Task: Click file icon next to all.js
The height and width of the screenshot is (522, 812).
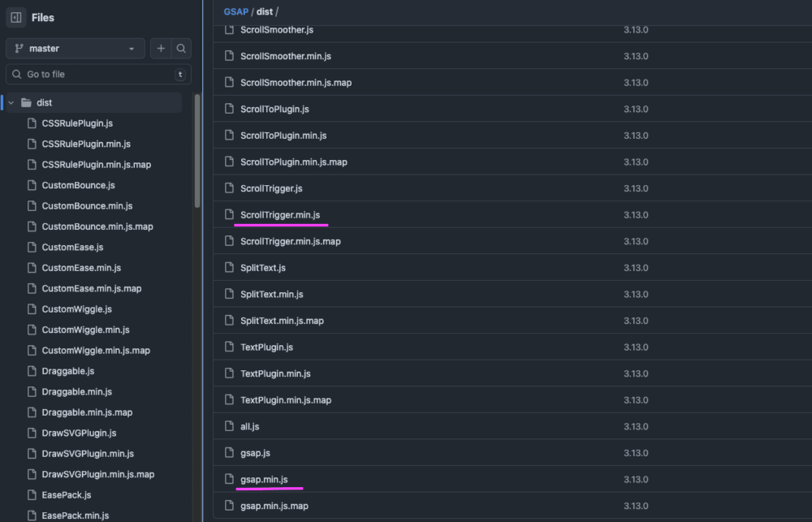Action: [229, 426]
